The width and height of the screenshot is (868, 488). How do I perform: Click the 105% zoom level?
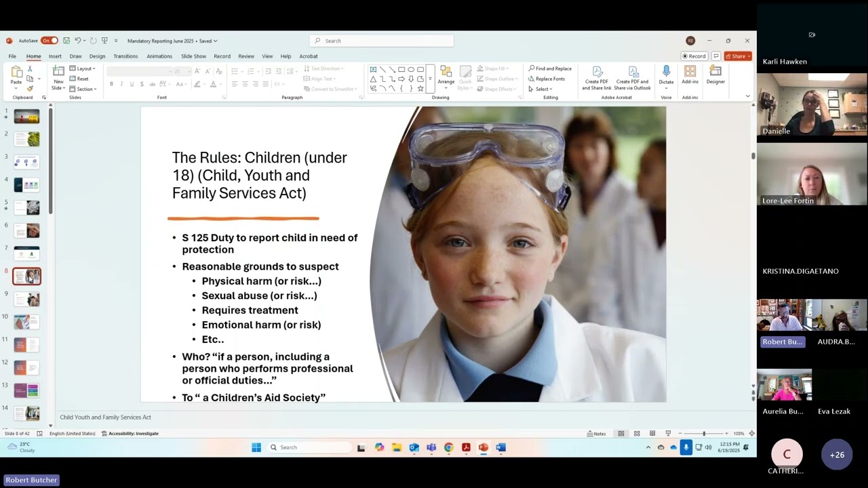click(738, 434)
